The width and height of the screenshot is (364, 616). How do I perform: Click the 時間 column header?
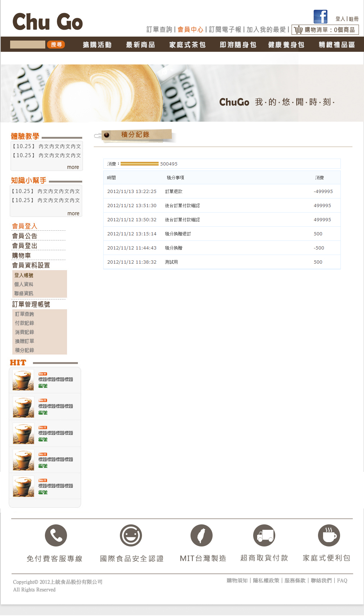[112, 178]
